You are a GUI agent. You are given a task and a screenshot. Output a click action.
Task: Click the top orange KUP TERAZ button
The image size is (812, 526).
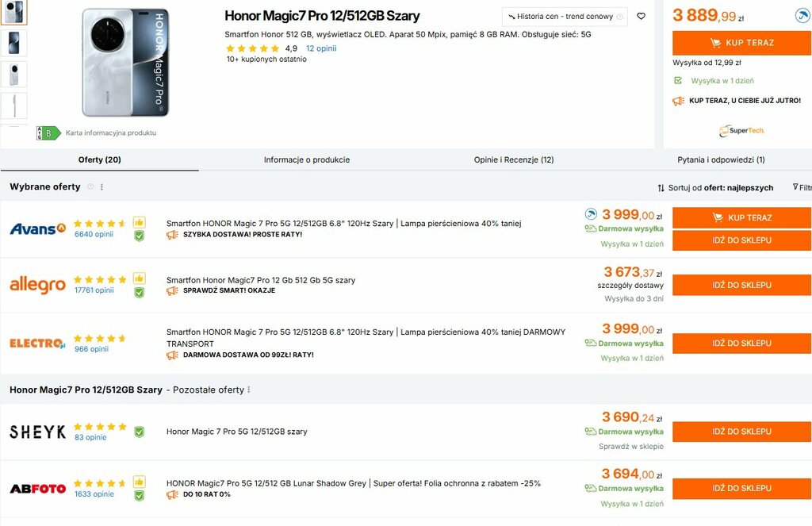tap(741, 43)
